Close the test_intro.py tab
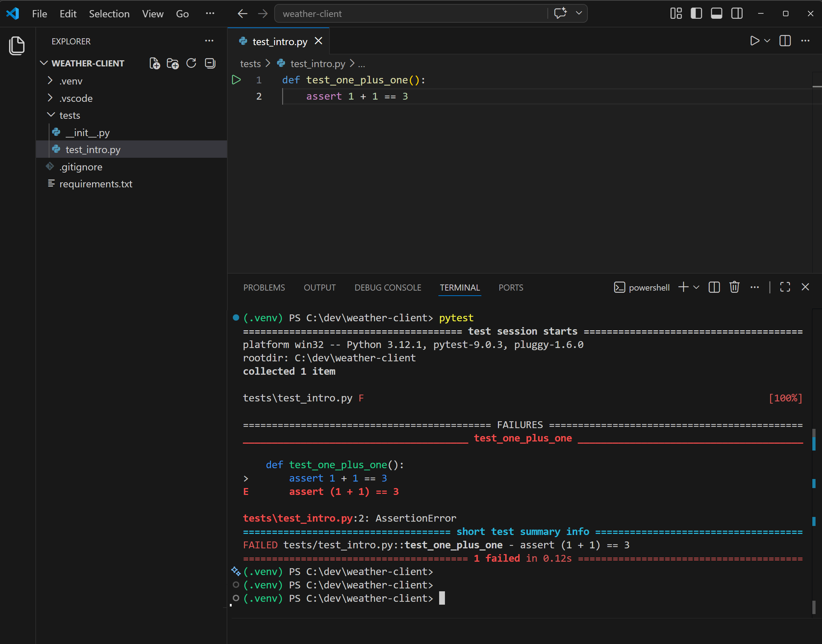Viewport: 822px width, 644px height. (319, 41)
